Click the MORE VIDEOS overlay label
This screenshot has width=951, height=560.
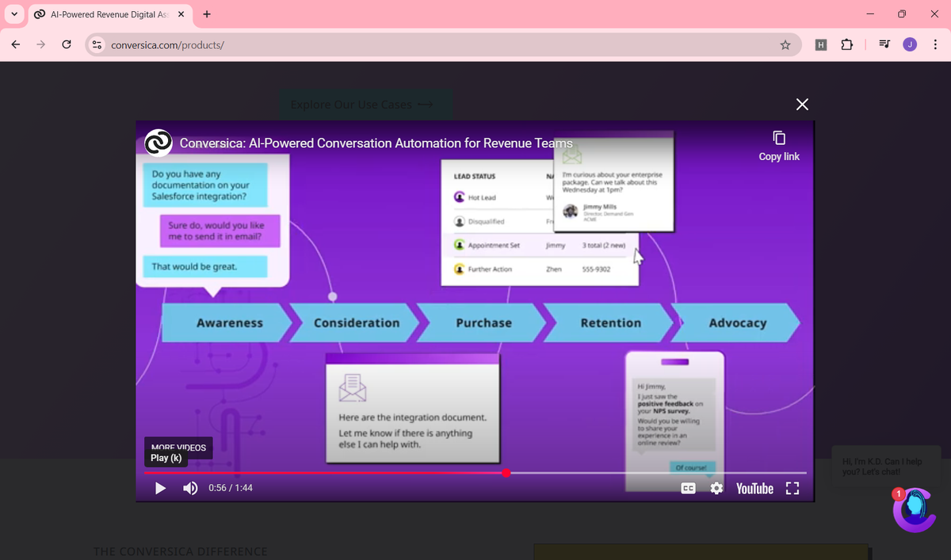tap(178, 447)
